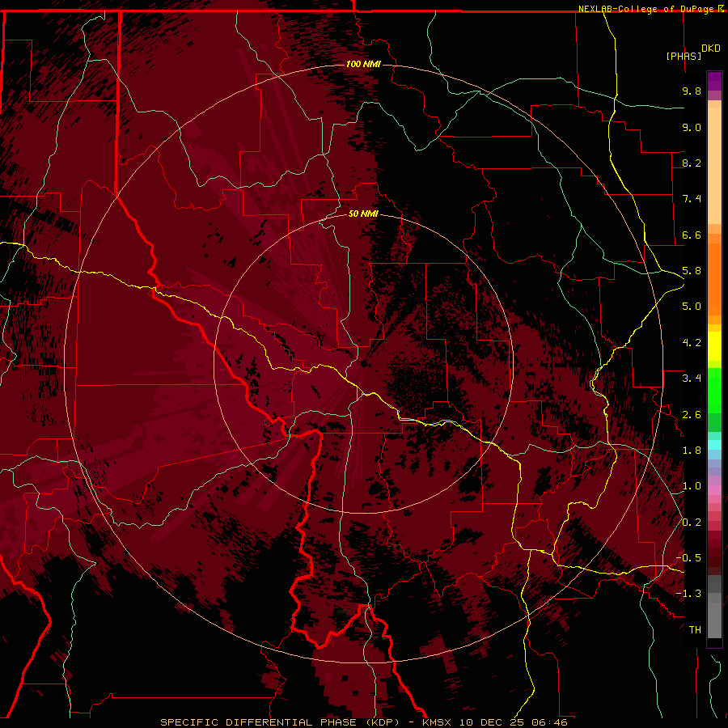Viewport: 728px width, 728px height.
Task: Pick the gray bottom segment of color bar
Action: click(x=714, y=620)
